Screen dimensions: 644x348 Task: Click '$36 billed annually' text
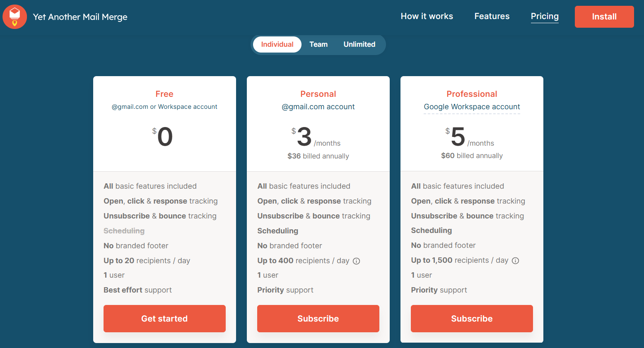pos(318,156)
